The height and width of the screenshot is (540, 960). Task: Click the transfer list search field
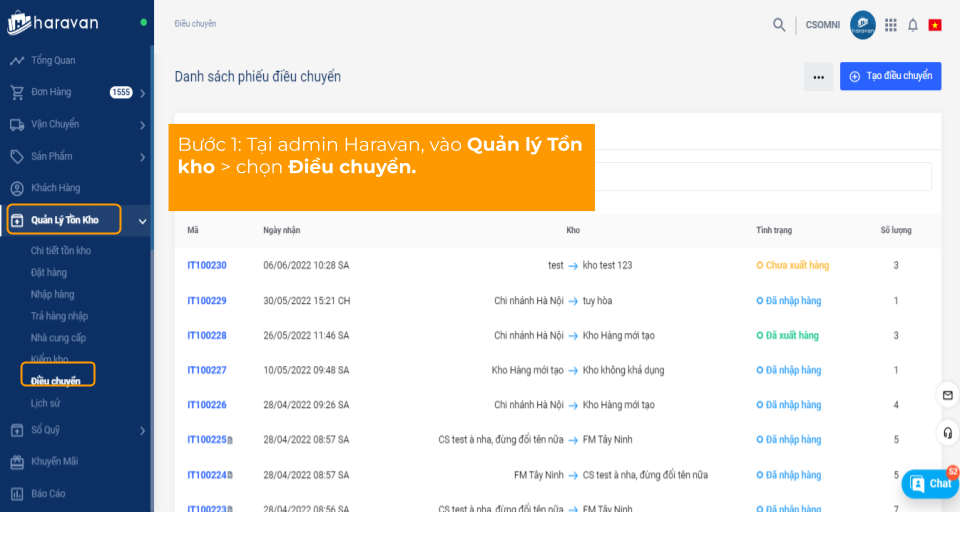762,177
